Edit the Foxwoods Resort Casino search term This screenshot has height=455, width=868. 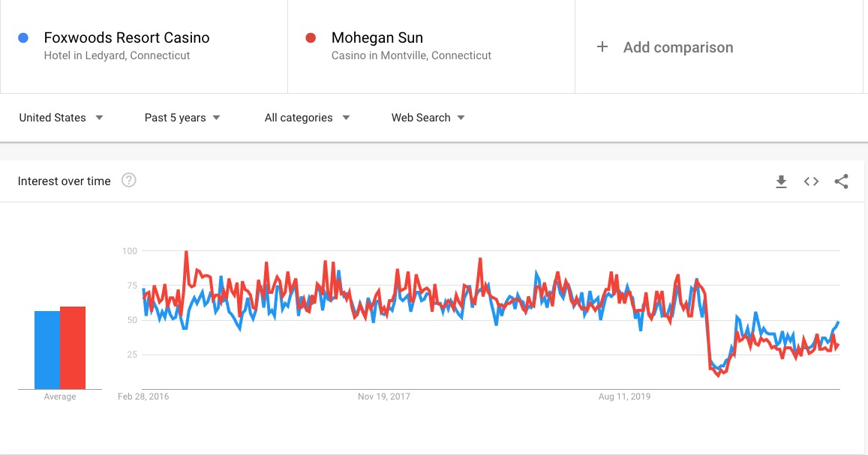pyautogui.click(x=127, y=37)
